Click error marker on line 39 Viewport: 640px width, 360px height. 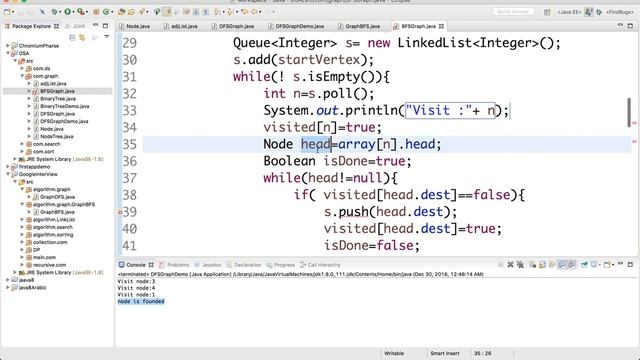(x=120, y=212)
